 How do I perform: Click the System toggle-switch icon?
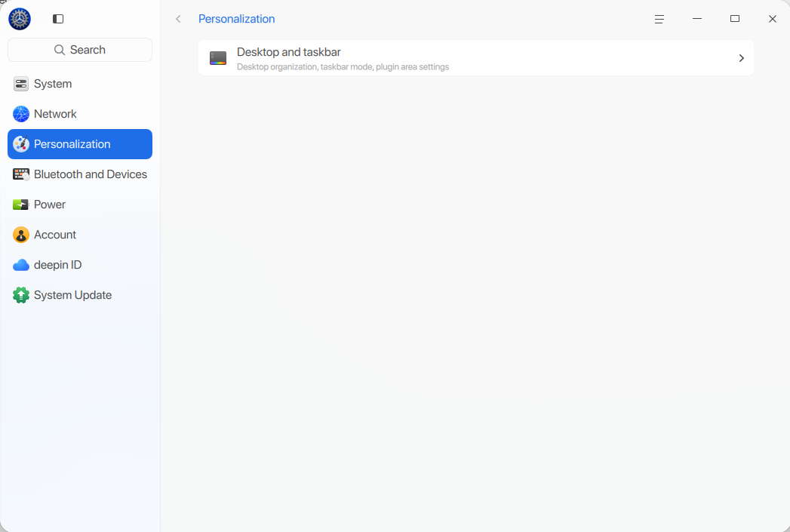tap(20, 84)
